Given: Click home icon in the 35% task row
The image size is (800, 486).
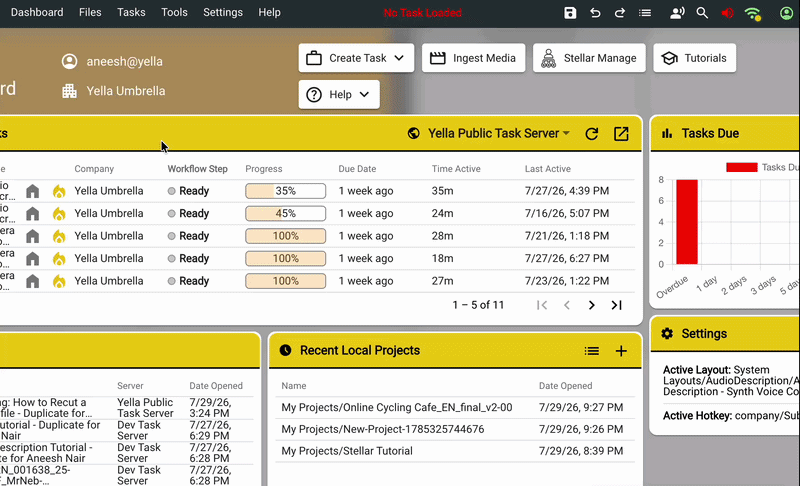Looking at the screenshot, I should tap(33, 191).
